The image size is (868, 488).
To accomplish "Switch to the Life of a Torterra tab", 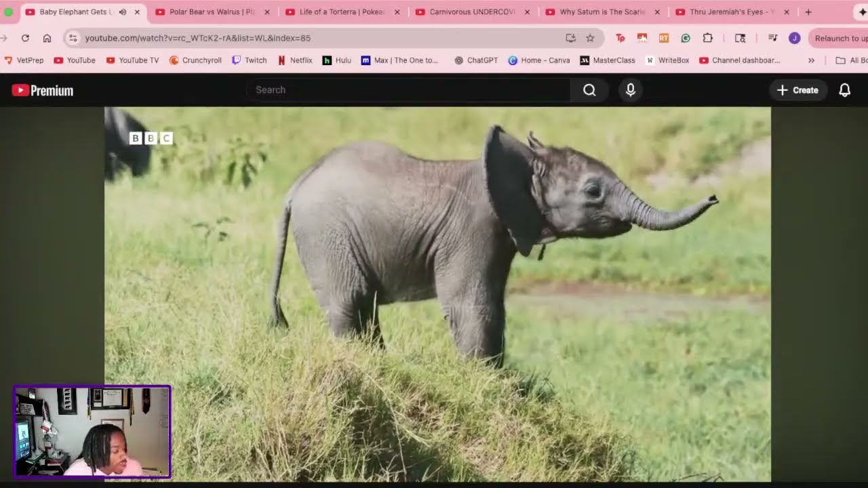I will 342,12.
